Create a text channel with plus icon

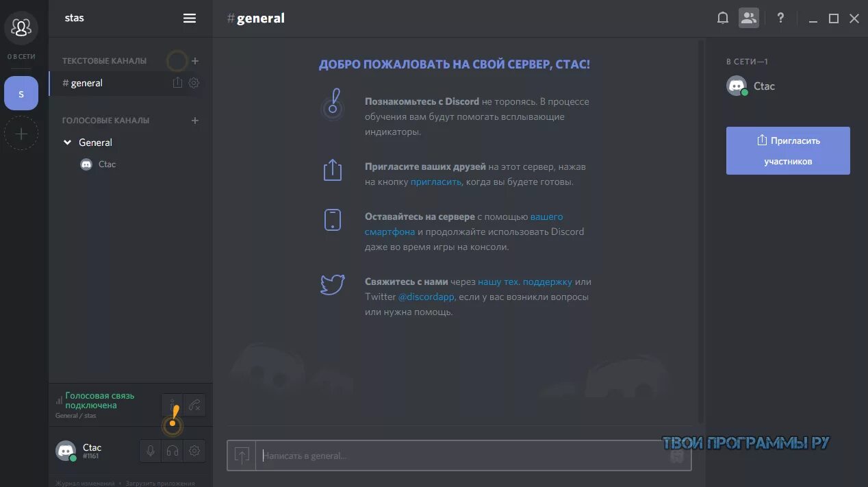pos(195,61)
